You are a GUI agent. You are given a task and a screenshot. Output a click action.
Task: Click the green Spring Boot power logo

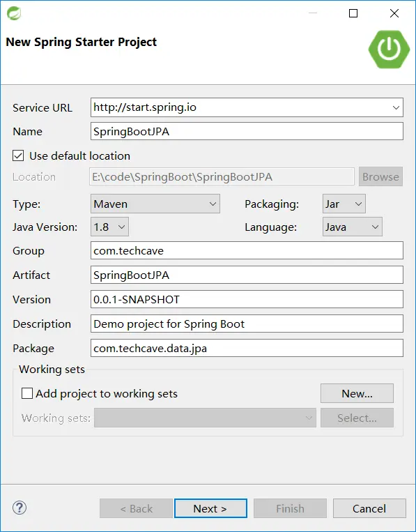pos(389,49)
